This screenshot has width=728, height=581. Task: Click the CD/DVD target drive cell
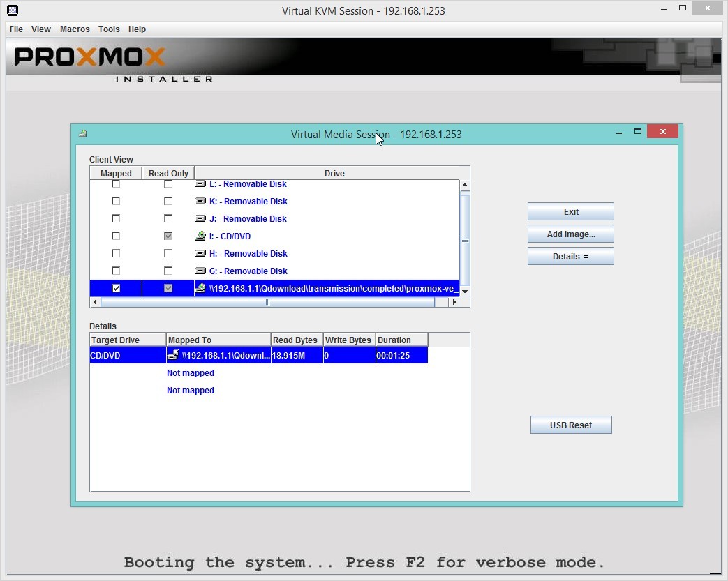coord(128,356)
